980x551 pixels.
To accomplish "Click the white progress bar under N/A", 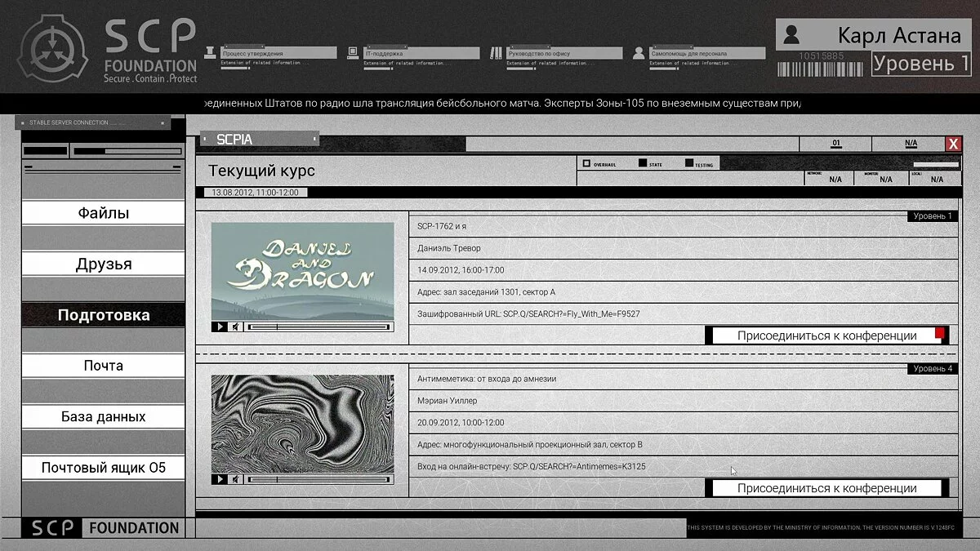I will pyautogui.click(x=935, y=165).
